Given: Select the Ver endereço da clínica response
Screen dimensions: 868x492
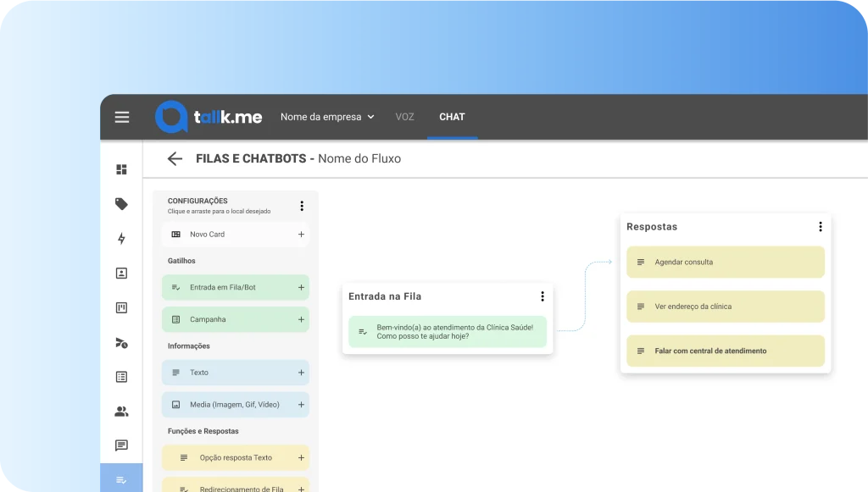Looking at the screenshot, I should (726, 307).
